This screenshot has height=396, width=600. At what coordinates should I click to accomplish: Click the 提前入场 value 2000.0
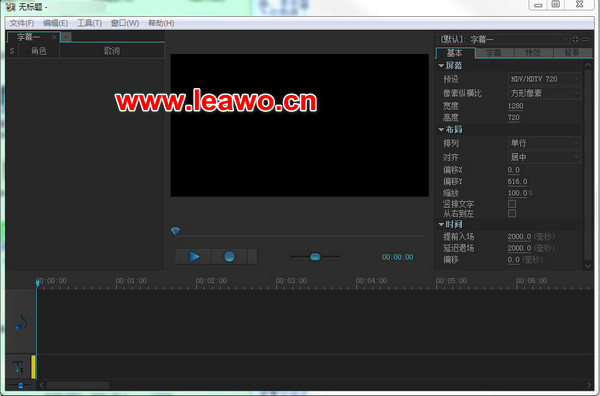coord(519,236)
